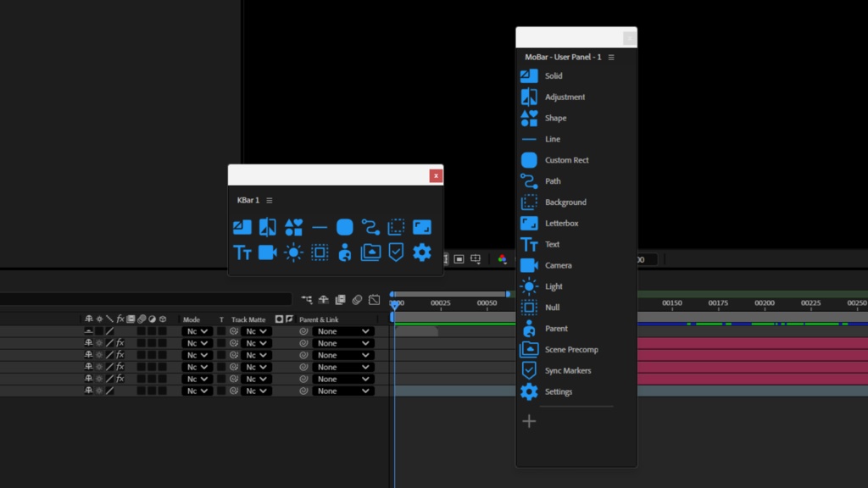
Task: Click the plus button at the bottom of MoBar
Action: click(x=529, y=421)
